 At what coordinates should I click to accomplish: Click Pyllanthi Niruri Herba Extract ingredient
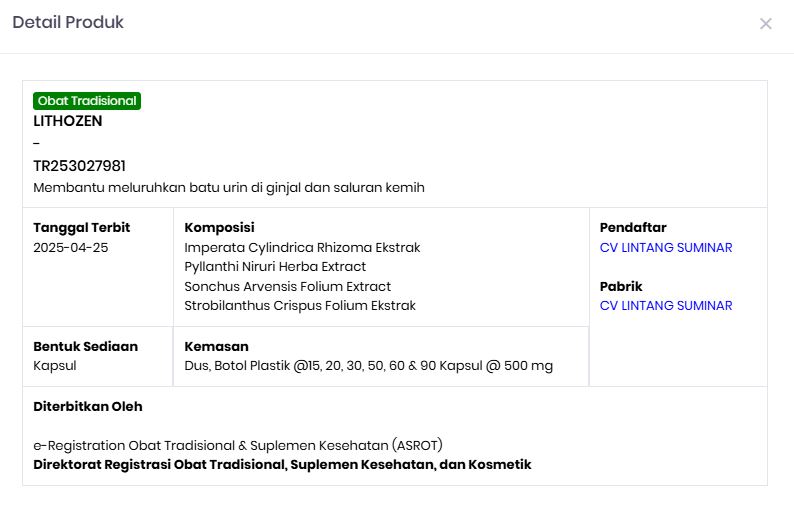[275, 266]
